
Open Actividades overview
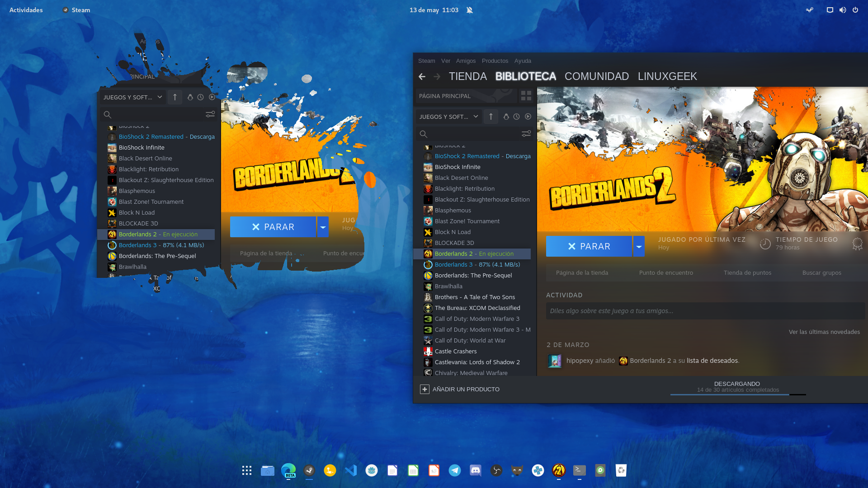tap(26, 10)
